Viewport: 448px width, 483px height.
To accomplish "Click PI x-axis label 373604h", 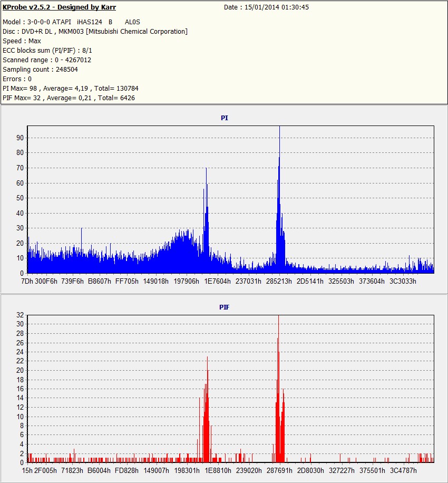I will [372, 281].
